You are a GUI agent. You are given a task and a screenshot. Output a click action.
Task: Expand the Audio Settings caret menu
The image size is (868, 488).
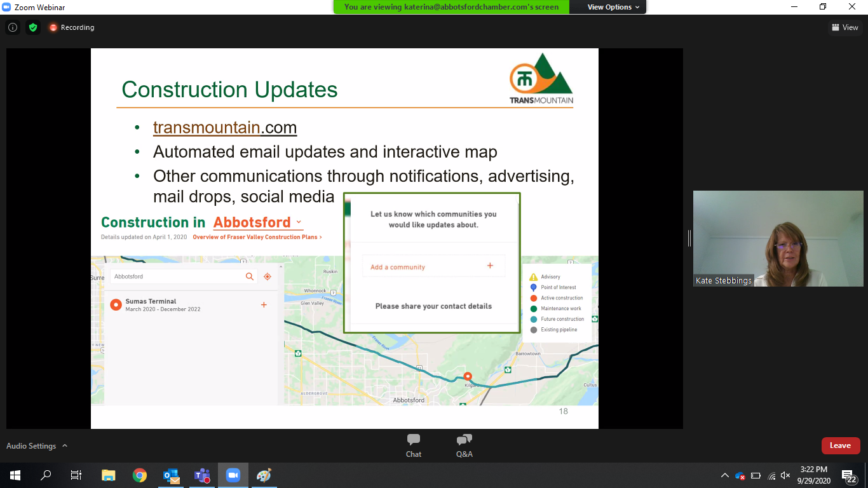pyautogui.click(x=65, y=446)
